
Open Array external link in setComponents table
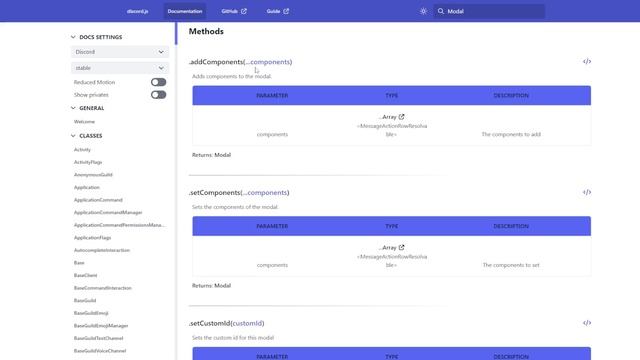click(x=402, y=247)
